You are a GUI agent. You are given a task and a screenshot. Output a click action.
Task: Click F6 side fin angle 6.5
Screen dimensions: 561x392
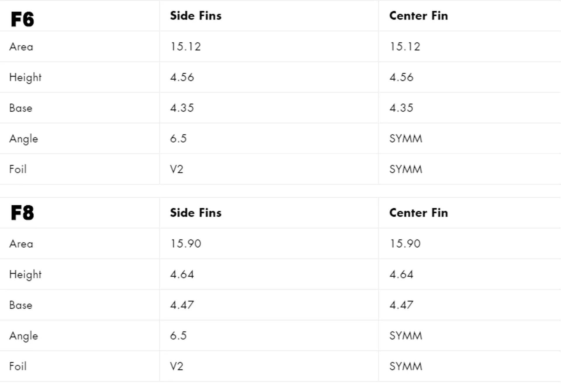click(178, 138)
